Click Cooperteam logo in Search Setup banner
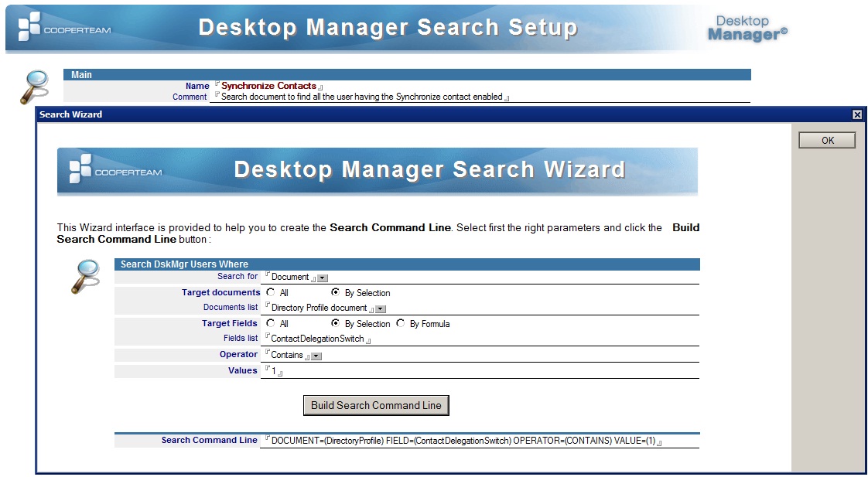This screenshot has height=477, width=868. [x=64, y=26]
